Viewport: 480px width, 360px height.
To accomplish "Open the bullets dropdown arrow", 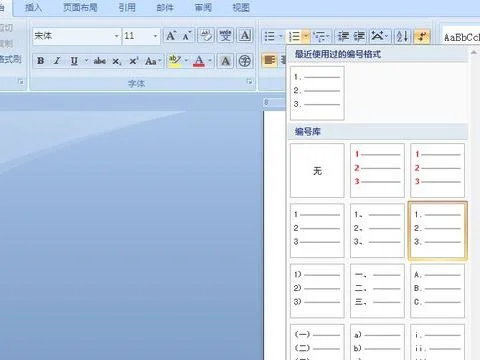I will click(x=280, y=36).
